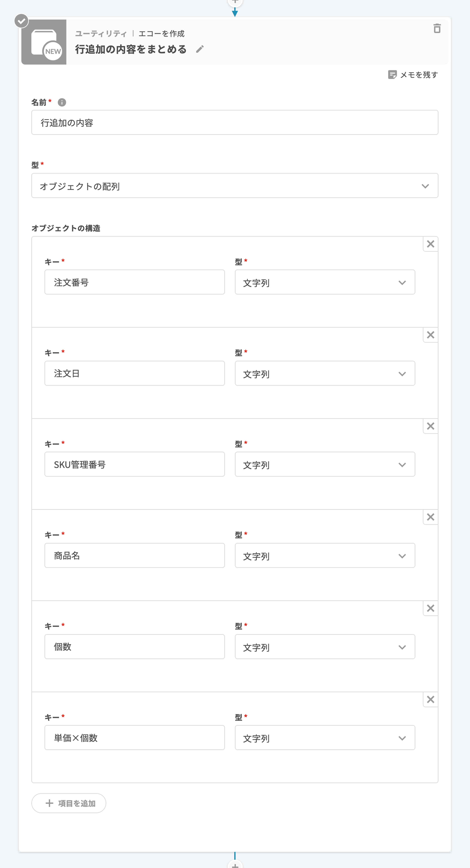Image resolution: width=470 pixels, height=868 pixels.
Task: Click the 商品名 key input field
Action: click(x=134, y=555)
